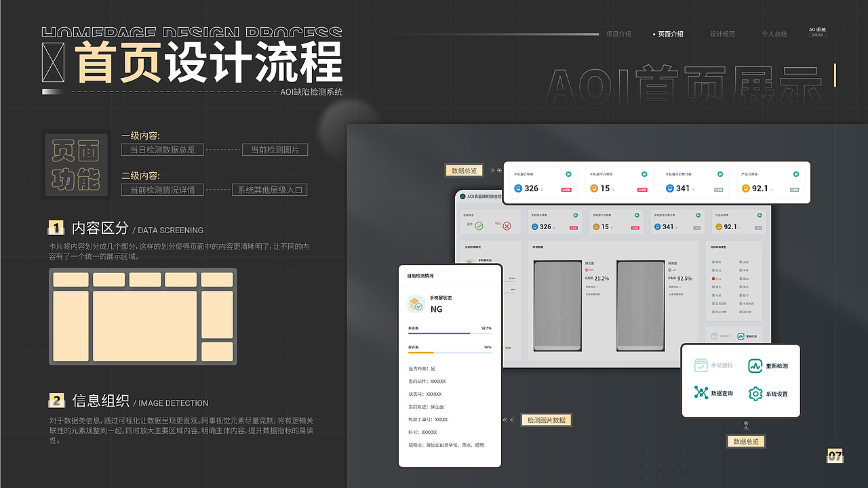Expand 查看对比 arrow under 21.2%

click(597, 287)
